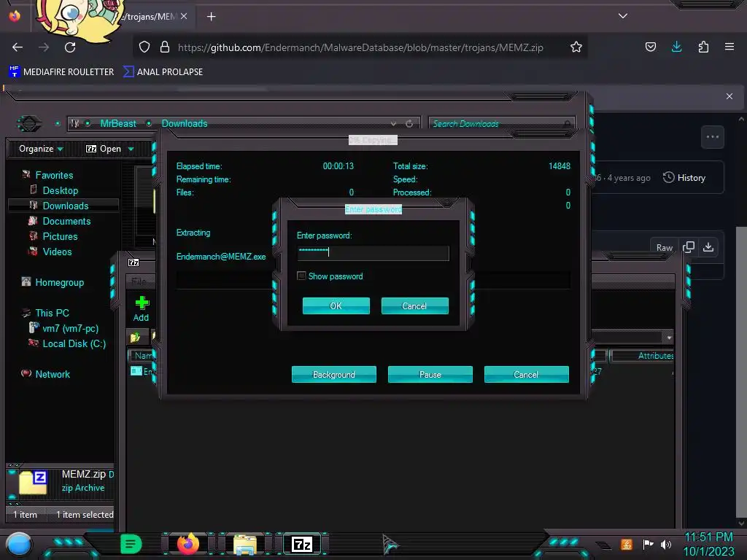Refresh the Explorer Downloads folder
The height and width of the screenshot is (560, 747).
409,124
